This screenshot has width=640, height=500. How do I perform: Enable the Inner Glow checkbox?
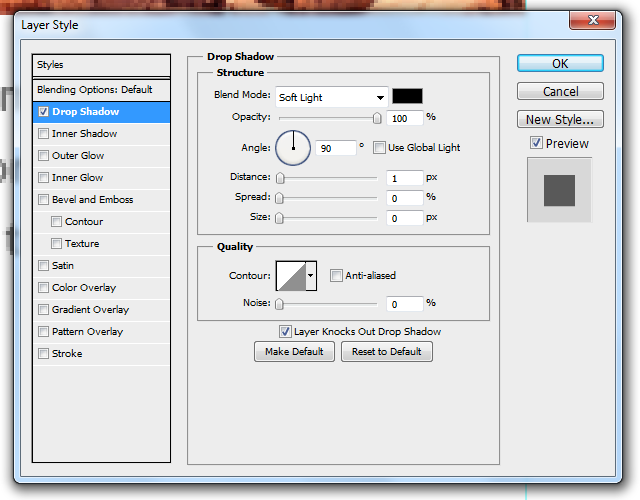pyautogui.click(x=43, y=178)
